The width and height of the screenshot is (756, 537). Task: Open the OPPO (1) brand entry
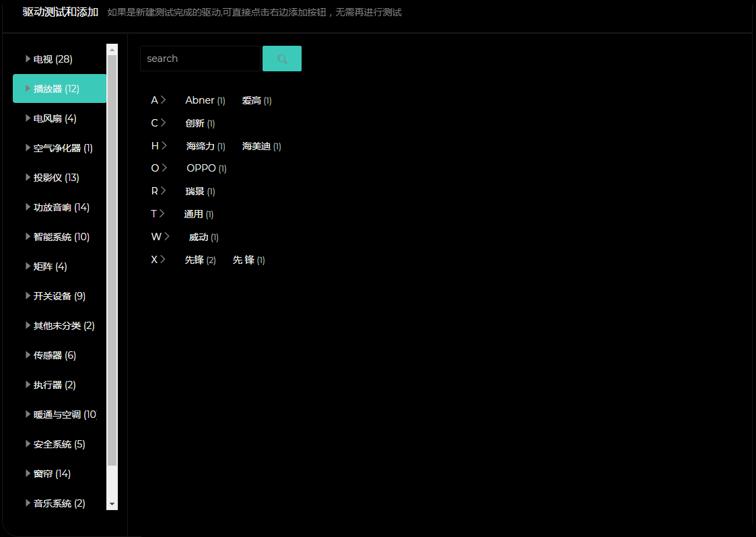(x=206, y=168)
